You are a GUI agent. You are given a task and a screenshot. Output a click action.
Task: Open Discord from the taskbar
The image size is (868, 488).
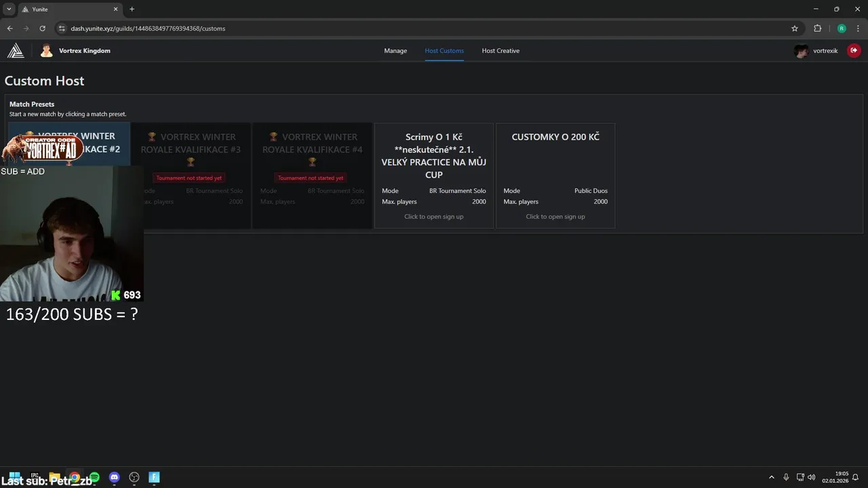pos(114,477)
